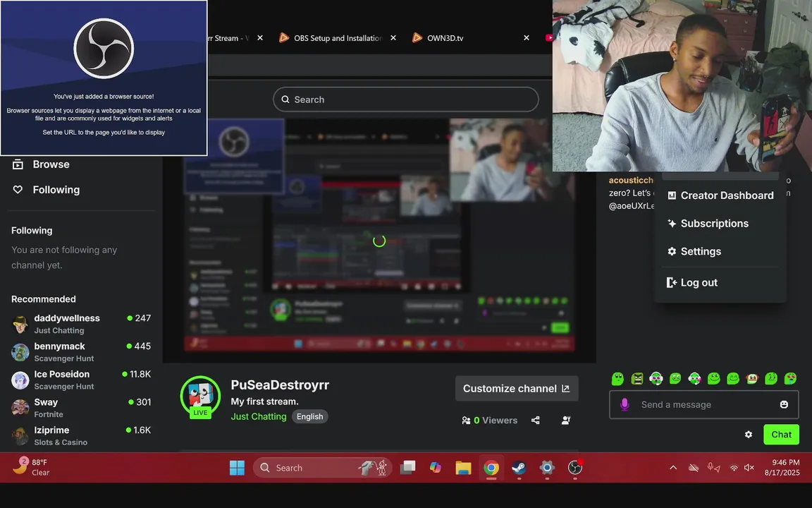Open the 88°F Clear weather widget

pyautogui.click(x=32, y=467)
